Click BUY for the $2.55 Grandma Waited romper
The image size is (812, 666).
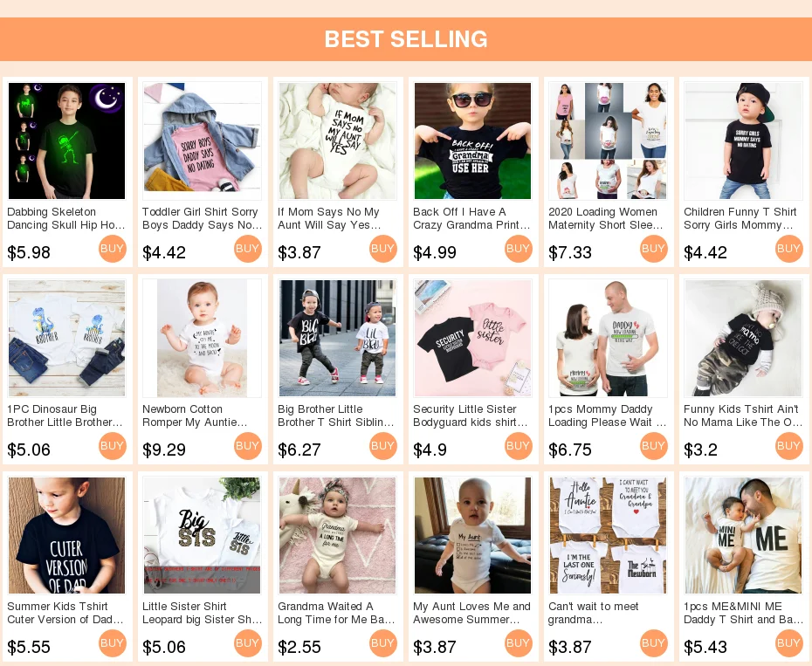[x=383, y=643]
